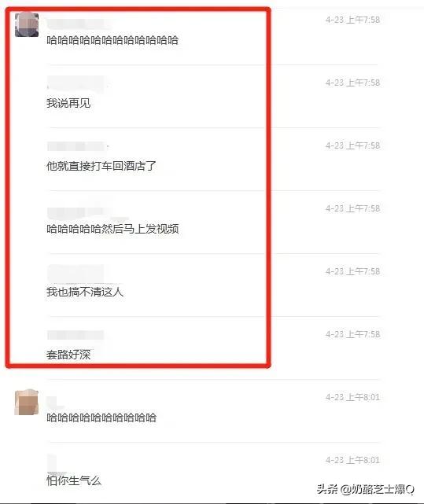This screenshot has height=504, width=424.
Task: Click blurred sender name above 我也搞不清这人
Action: coord(76,273)
